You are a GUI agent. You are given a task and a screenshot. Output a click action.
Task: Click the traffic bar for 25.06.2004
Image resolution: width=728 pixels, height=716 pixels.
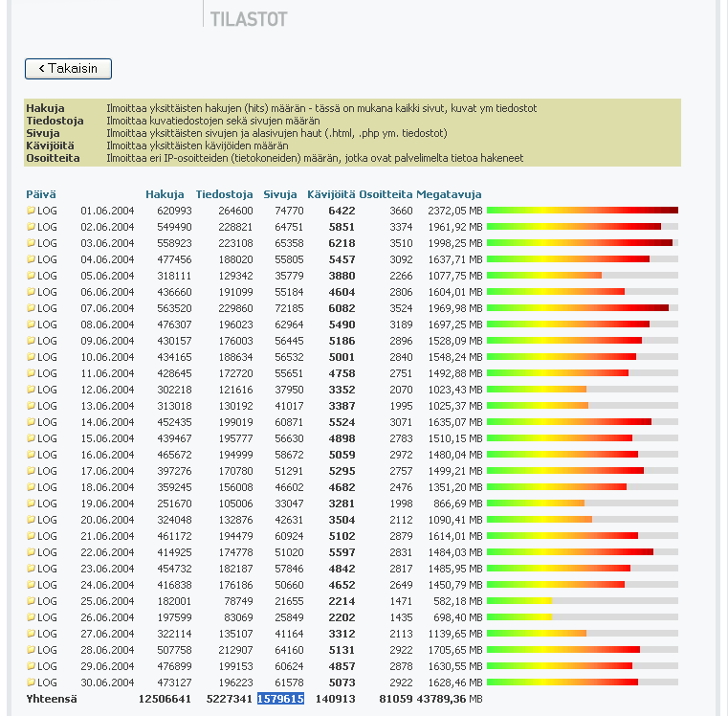[x=583, y=601]
